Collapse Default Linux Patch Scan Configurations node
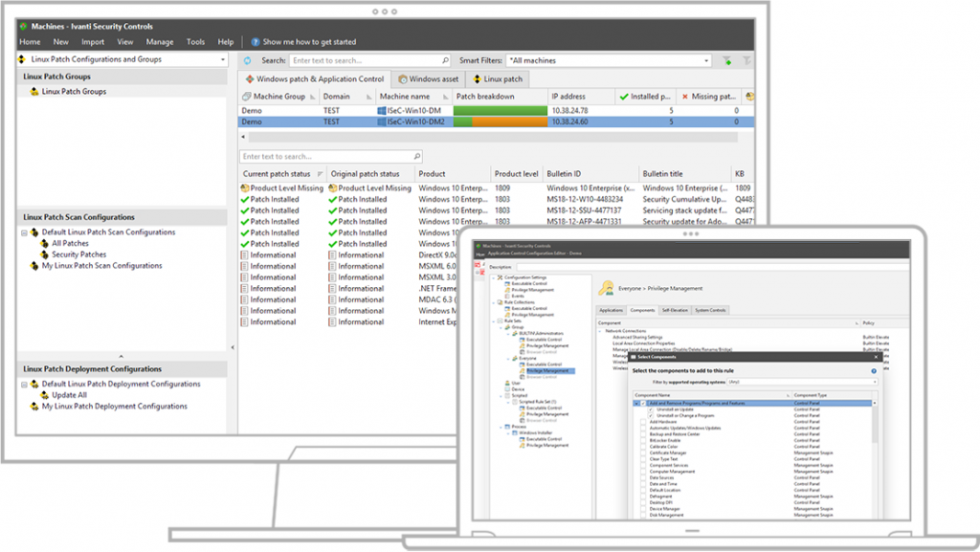 click(x=24, y=232)
